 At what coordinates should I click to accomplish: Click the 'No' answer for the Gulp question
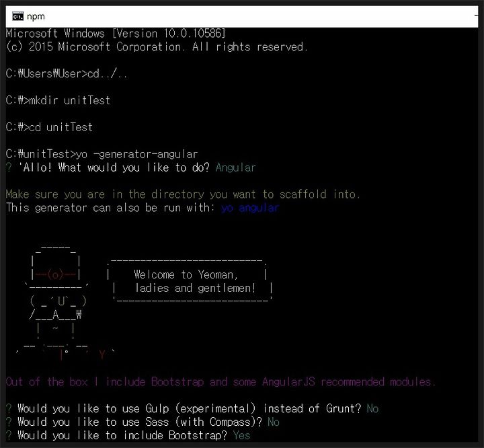point(372,409)
